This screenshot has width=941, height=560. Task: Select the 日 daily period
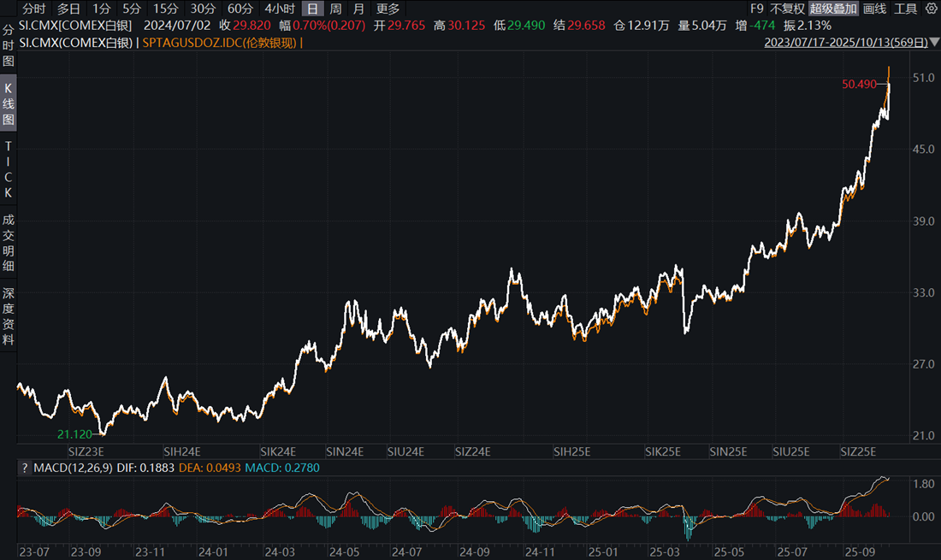point(312,9)
